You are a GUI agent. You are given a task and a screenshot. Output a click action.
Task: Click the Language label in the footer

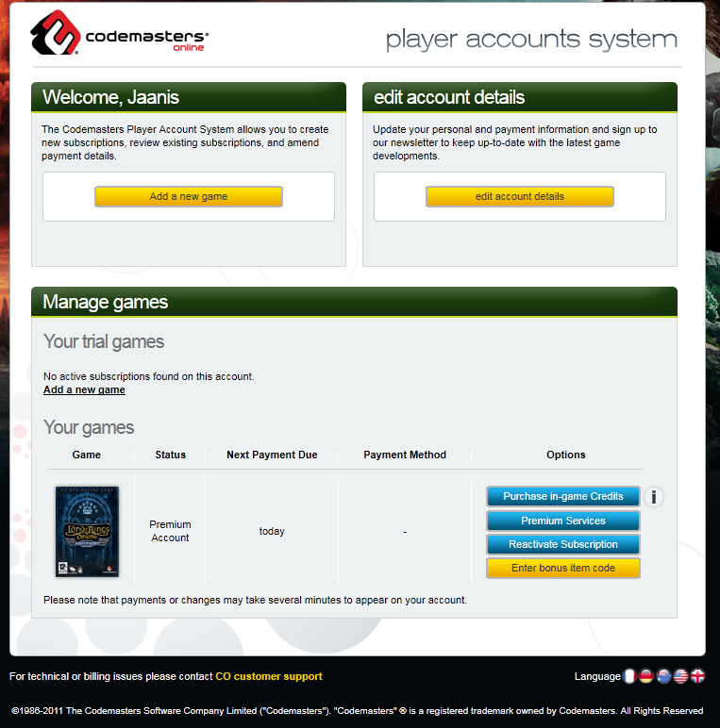[x=597, y=676]
